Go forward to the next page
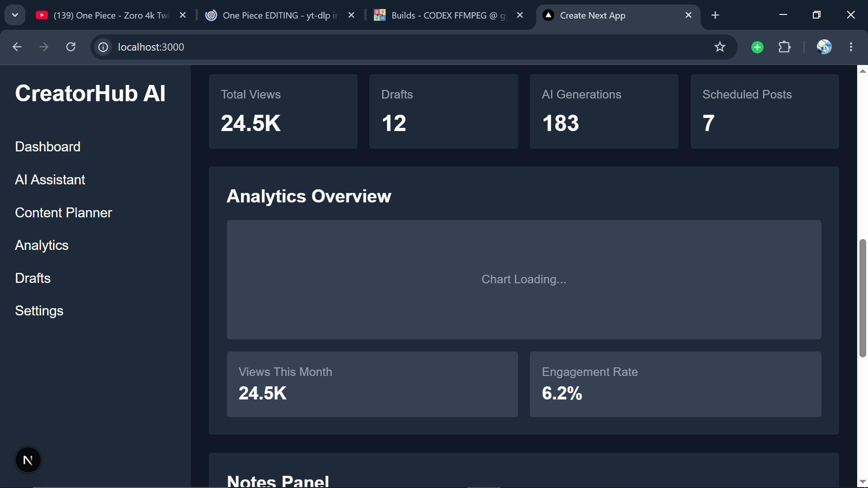 (44, 47)
